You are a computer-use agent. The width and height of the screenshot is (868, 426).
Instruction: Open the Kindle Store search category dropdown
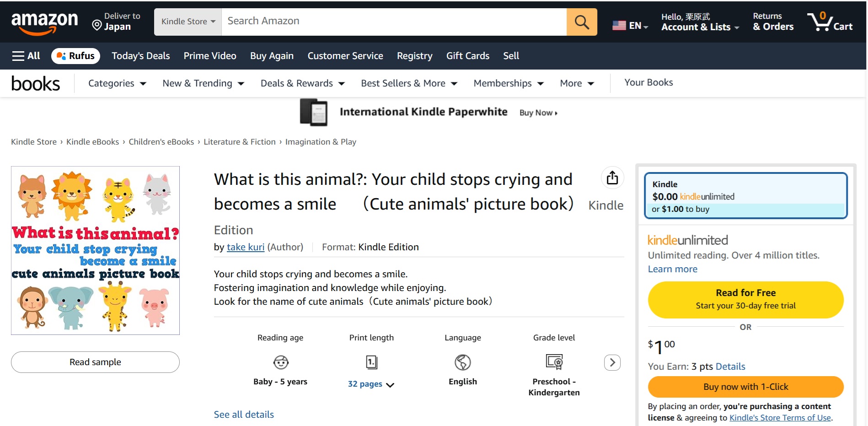pyautogui.click(x=188, y=22)
